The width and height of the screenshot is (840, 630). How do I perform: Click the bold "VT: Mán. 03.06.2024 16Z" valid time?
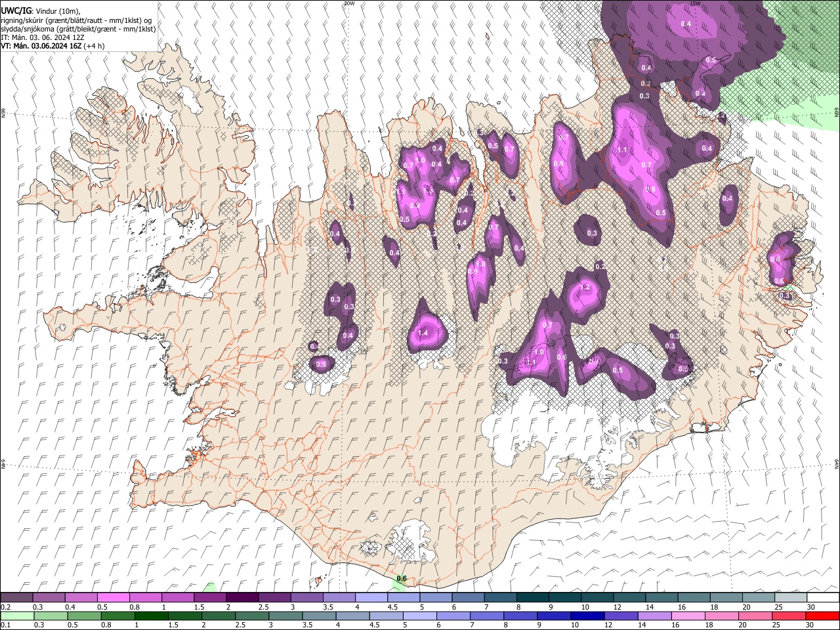tap(41, 46)
